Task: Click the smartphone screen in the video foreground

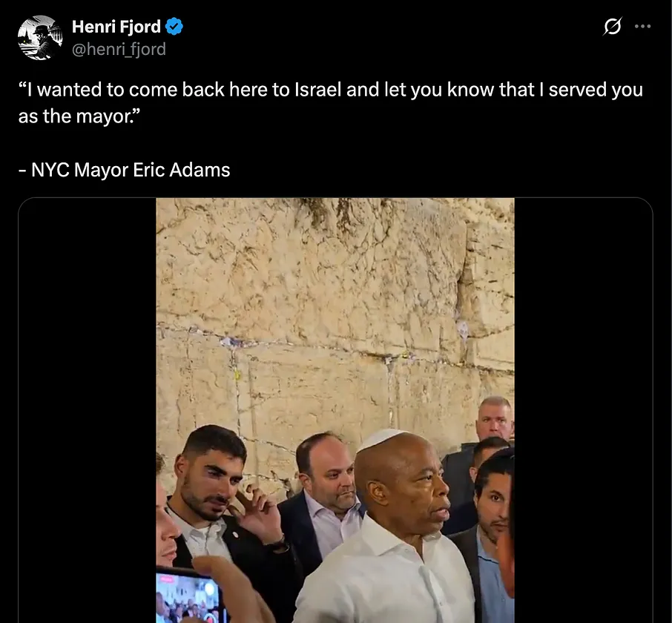Action: [188, 598]
